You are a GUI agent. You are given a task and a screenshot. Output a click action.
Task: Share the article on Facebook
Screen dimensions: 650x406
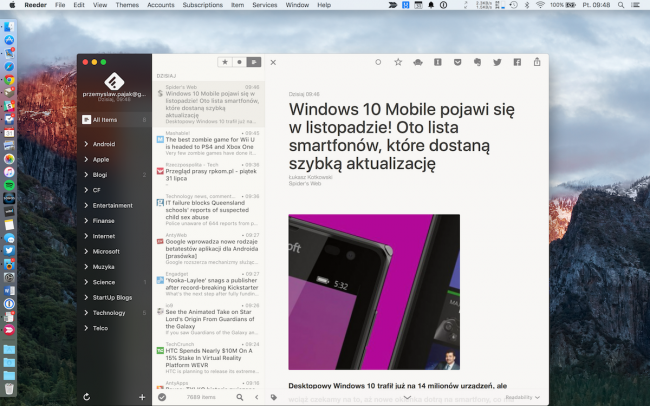[517, 62]
